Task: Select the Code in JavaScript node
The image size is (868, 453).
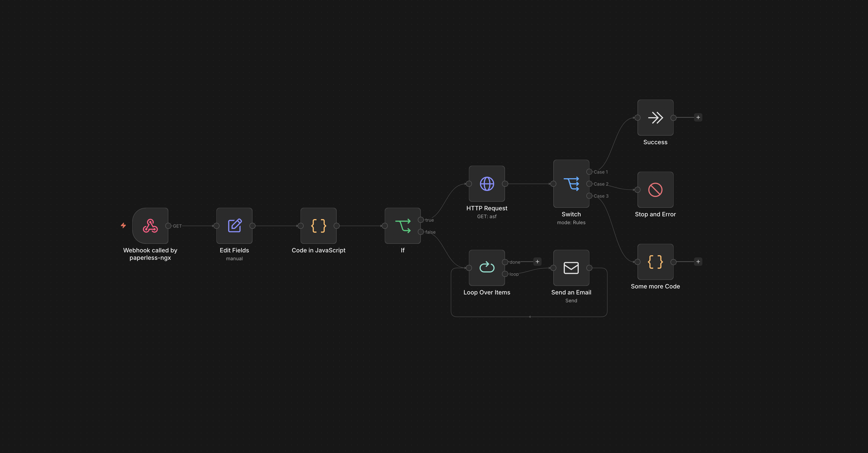Action: pos(318,226)
